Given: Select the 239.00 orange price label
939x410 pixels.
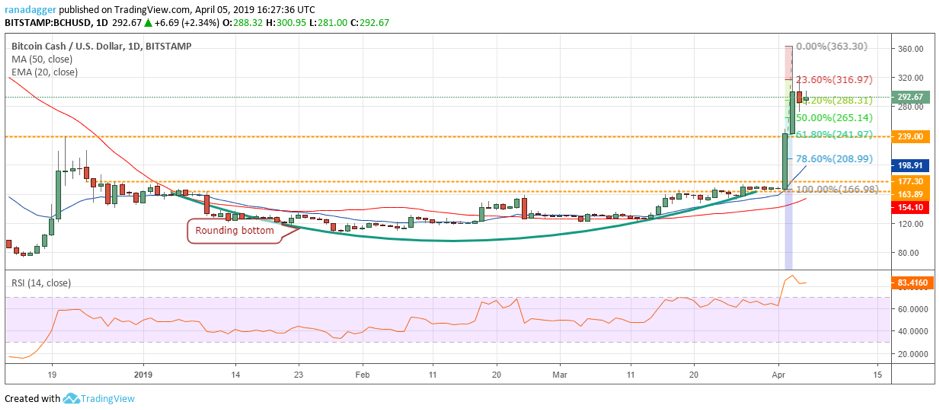Looking at the screenshot, I should pyautogui.click(x=910, y=136).
